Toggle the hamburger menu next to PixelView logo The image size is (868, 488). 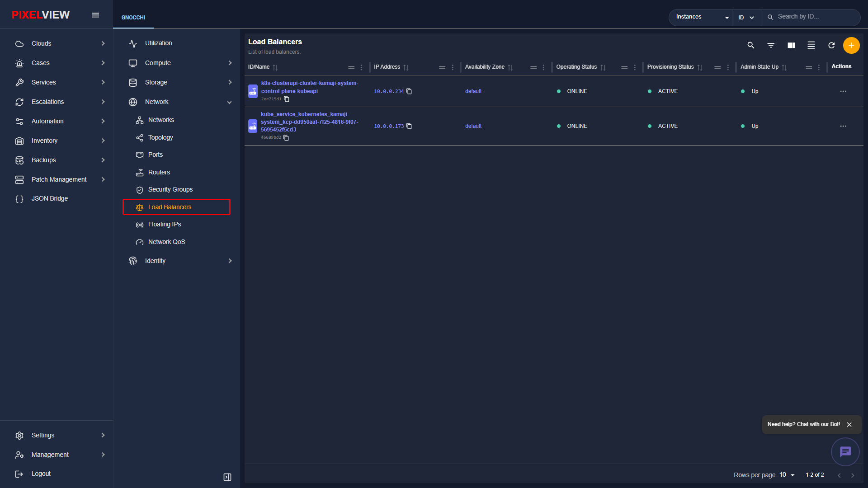pos(95,15)
